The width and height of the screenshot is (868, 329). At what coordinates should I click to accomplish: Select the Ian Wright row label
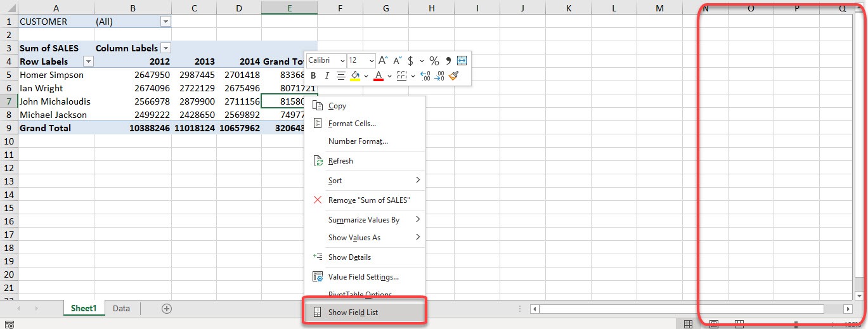pyautogui.click(x=56, y=88)
